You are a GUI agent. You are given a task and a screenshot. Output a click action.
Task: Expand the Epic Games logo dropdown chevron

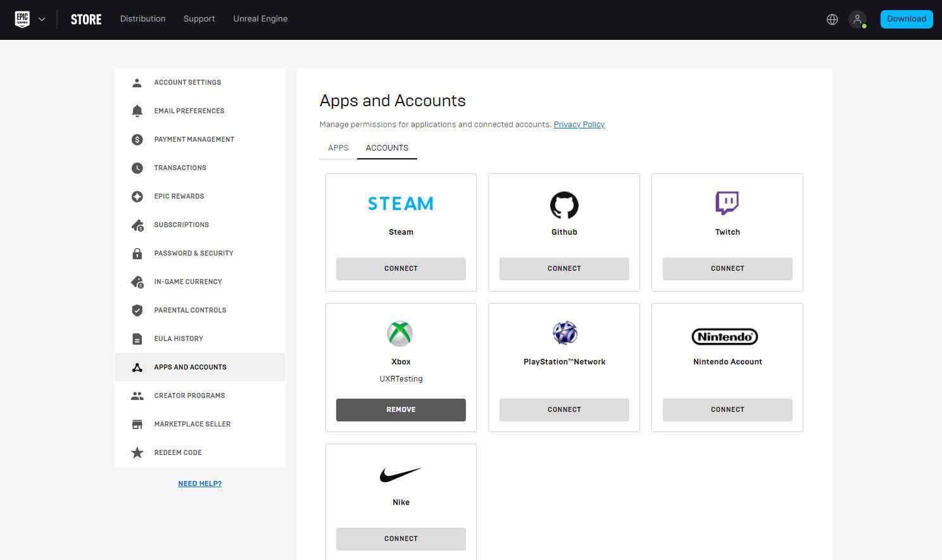(x=42, y=19)
